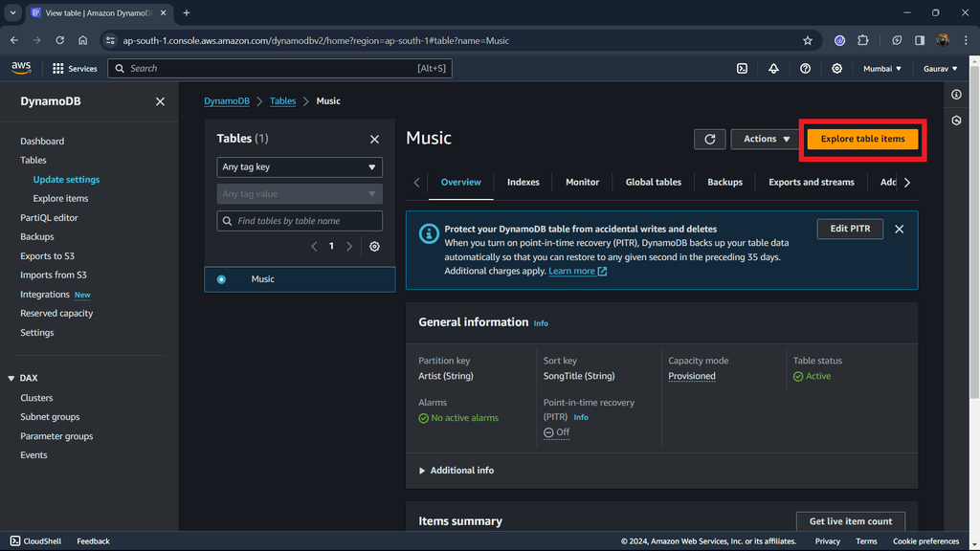Open Reserved capacity in the sidebar
This screenshot has height=551, width=980.
[56, 314]
